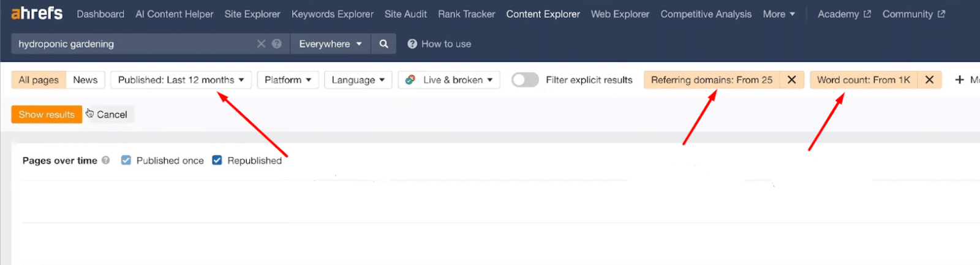Screen dimensions: 980x265
Task: Open Keywords Explorer in the top menu
Action: pos(332,14)
